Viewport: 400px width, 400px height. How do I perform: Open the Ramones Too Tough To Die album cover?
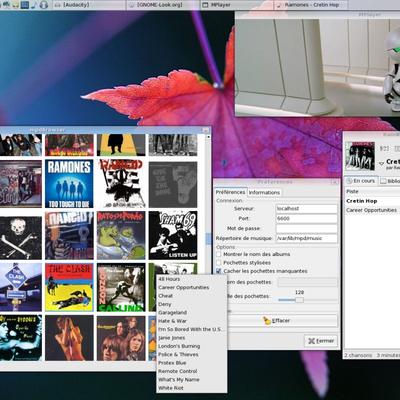tap(69, 184)
